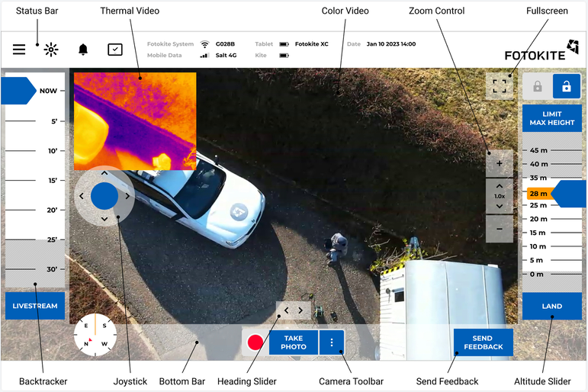Click the SEND FEEDBACK button

(483, 342)
